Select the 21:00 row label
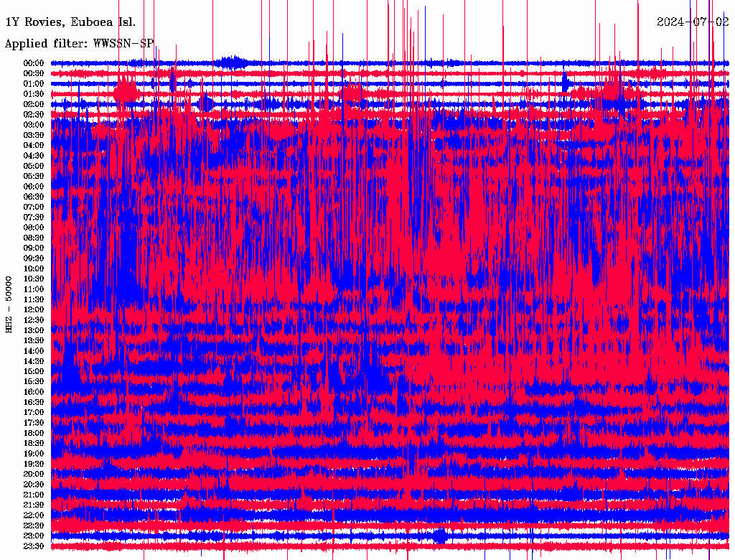This screenshot has width=735, height=560. 34,495
